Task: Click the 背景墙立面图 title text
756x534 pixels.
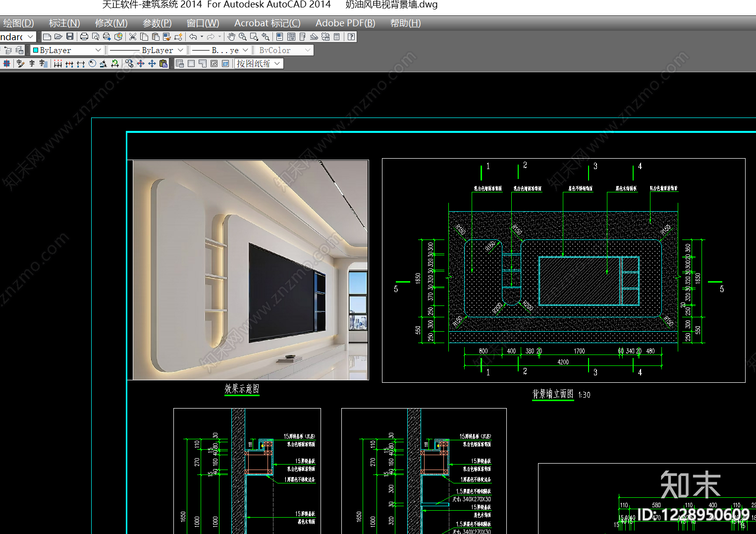Action: [553, 394]
